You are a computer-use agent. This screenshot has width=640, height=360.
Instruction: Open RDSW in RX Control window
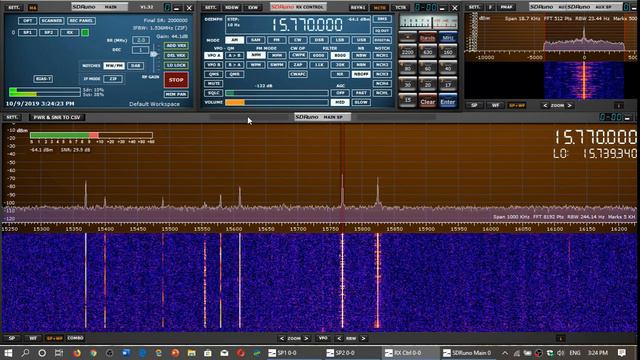coord(232,7)
